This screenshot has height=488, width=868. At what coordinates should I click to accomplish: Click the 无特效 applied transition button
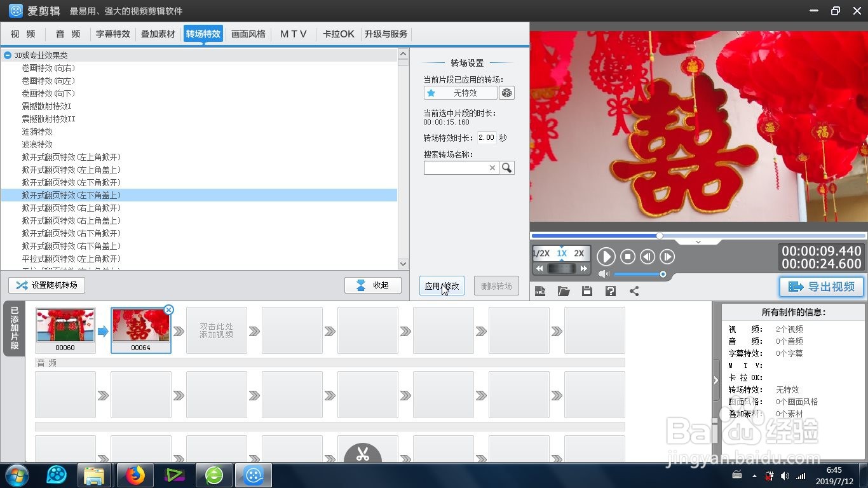pyautogui.click(x=461, y=93)
